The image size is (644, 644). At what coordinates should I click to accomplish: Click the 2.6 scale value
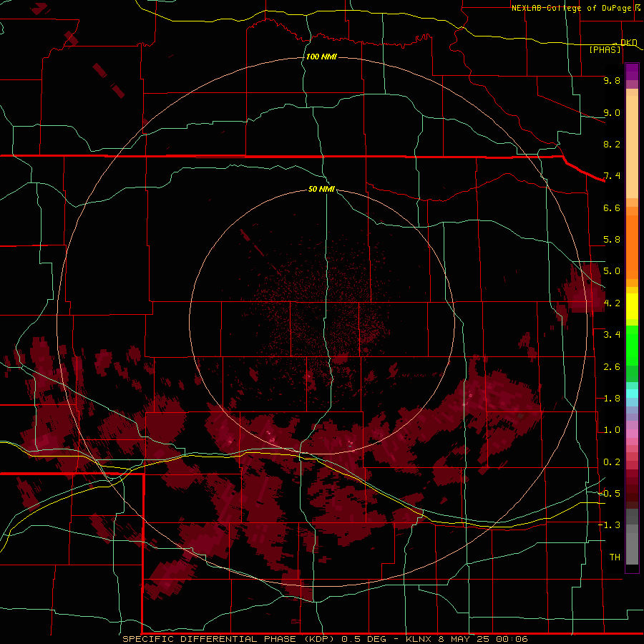(612, 367)
